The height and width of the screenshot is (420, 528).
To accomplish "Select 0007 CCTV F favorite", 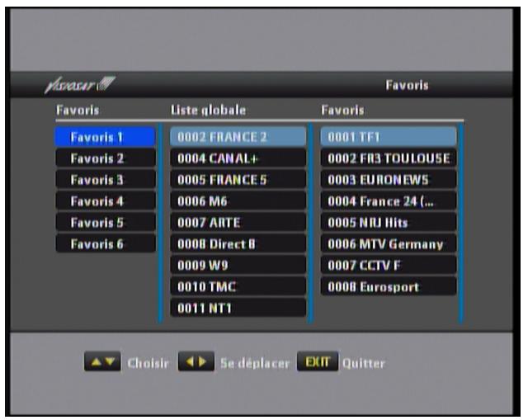I will (389, 266).
